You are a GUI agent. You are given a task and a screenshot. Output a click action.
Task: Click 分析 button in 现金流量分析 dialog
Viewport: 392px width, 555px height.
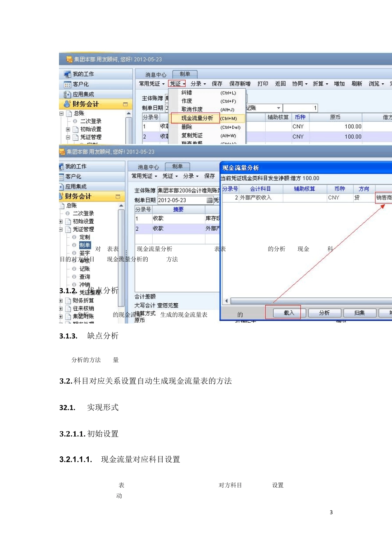point(324,313)
